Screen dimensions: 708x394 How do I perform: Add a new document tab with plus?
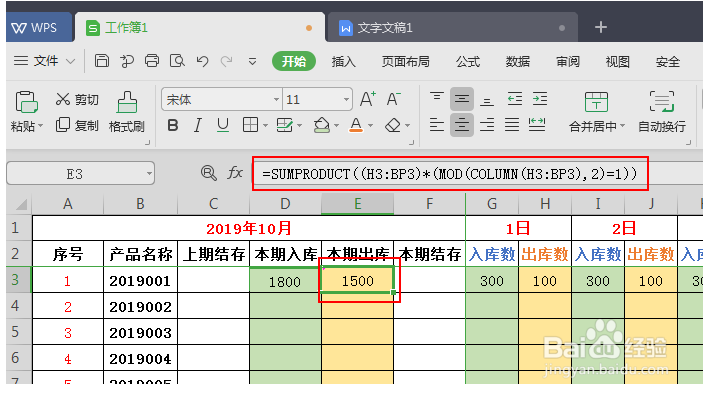click(x=601, y=28)
